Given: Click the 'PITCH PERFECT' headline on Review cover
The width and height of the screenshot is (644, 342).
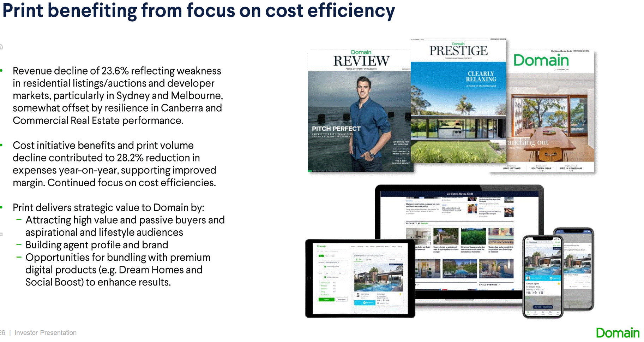Looking at the screenshot, I should pos(336,129).
